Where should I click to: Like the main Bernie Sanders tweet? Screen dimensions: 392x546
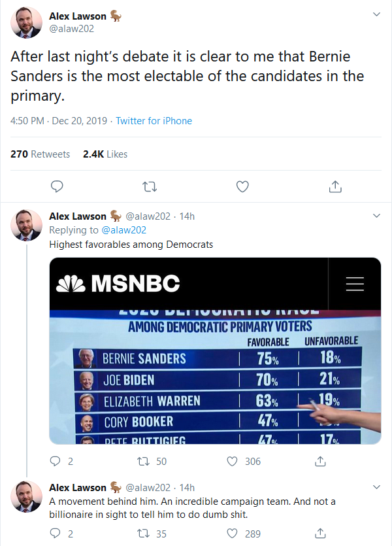[x=242, y=186]
